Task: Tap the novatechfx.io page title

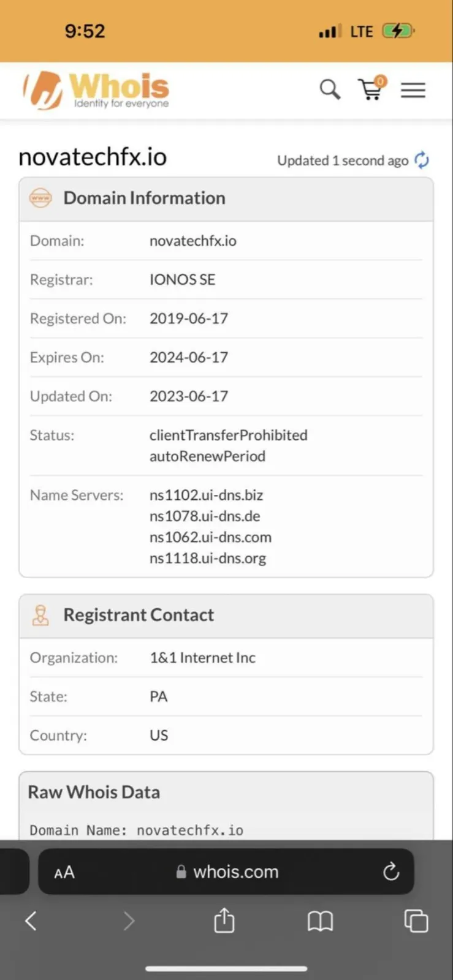Action: 93,157
